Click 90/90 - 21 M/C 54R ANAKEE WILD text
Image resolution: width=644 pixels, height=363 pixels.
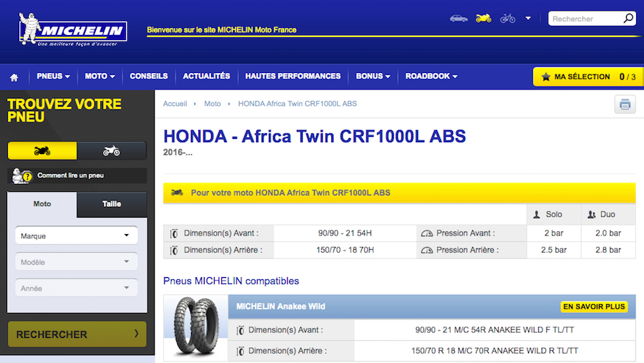tap(494, 329)
